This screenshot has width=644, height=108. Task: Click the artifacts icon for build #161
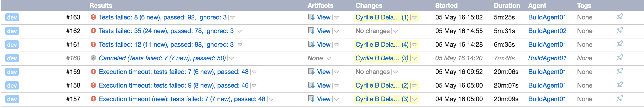(x=311, y=45)
